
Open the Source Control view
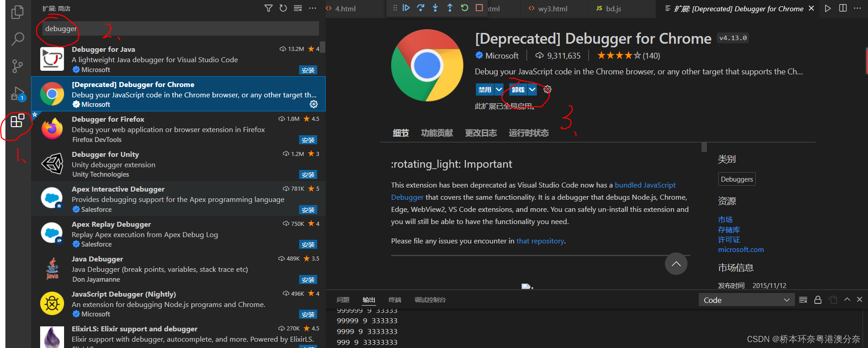point(18,66)
